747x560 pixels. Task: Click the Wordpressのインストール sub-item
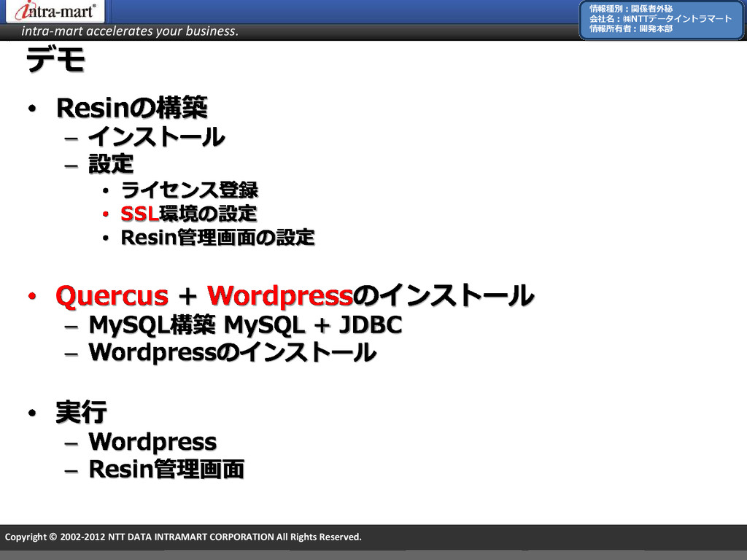pos(233,353)
